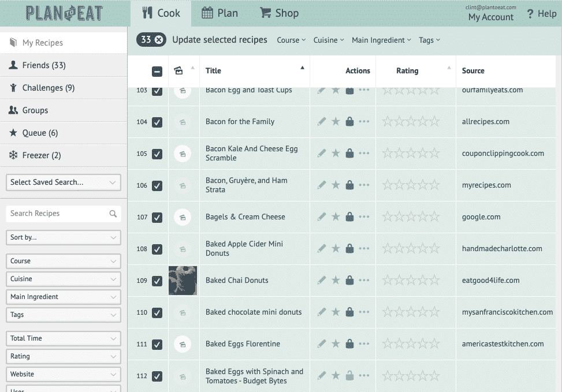
Task: Open the Select Saved Search dropdown
Action: 64,182
